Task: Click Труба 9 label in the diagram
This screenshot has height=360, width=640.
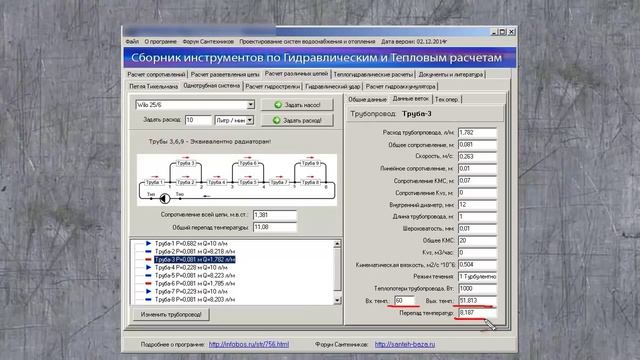Action: (x=310, y=163)
